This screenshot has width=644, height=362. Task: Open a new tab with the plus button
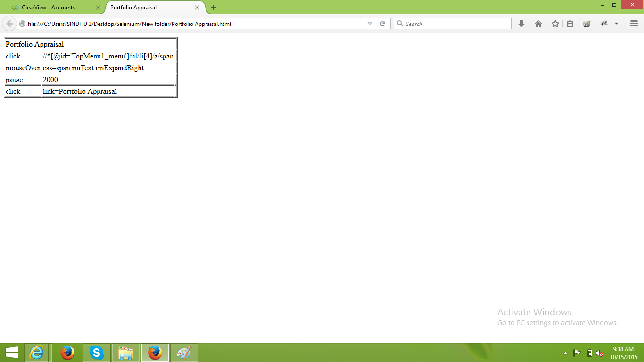[x=214, y=8]
